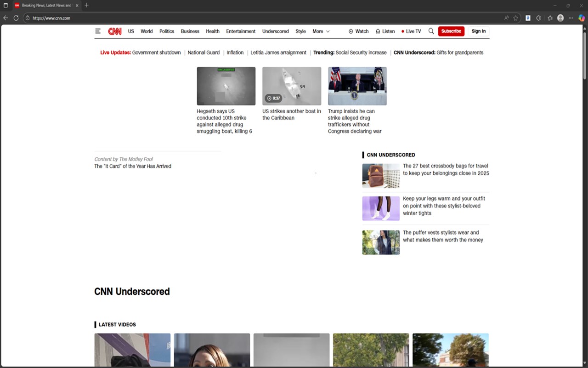
Task: Refresh the page with the reload icon
Action: [x=16, y=18]
